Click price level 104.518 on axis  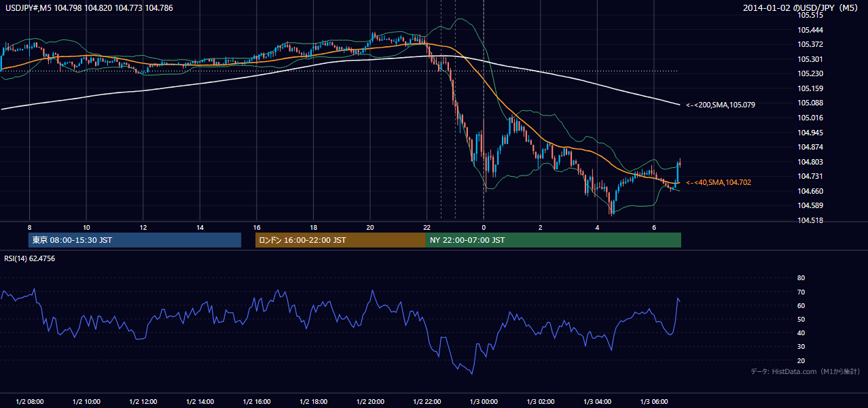[810, 220]
